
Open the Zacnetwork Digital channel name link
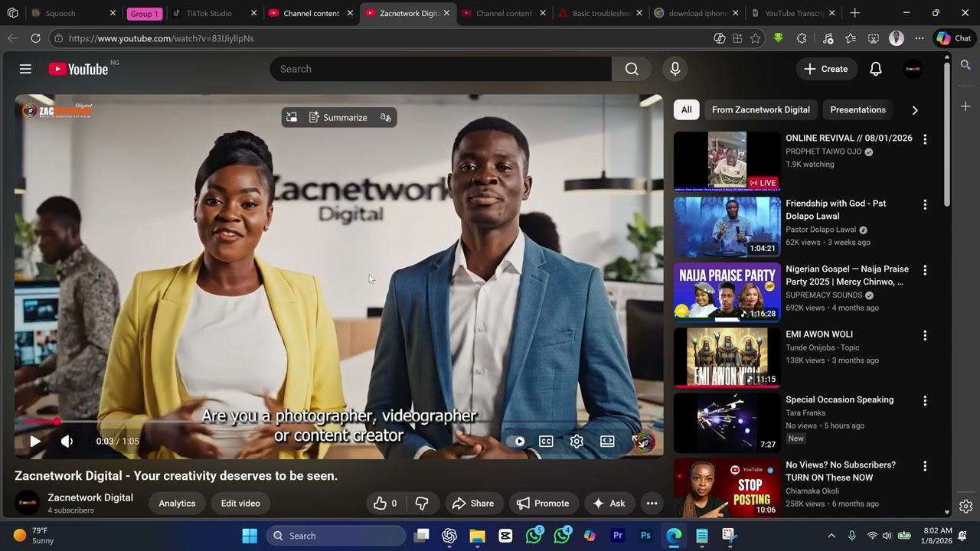90,497
